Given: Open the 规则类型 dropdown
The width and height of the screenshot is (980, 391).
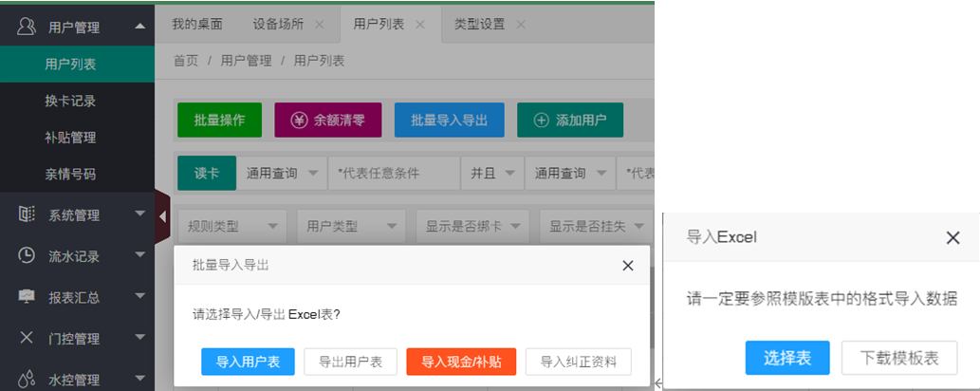Looking at the screenshot, I should [231, 227].
